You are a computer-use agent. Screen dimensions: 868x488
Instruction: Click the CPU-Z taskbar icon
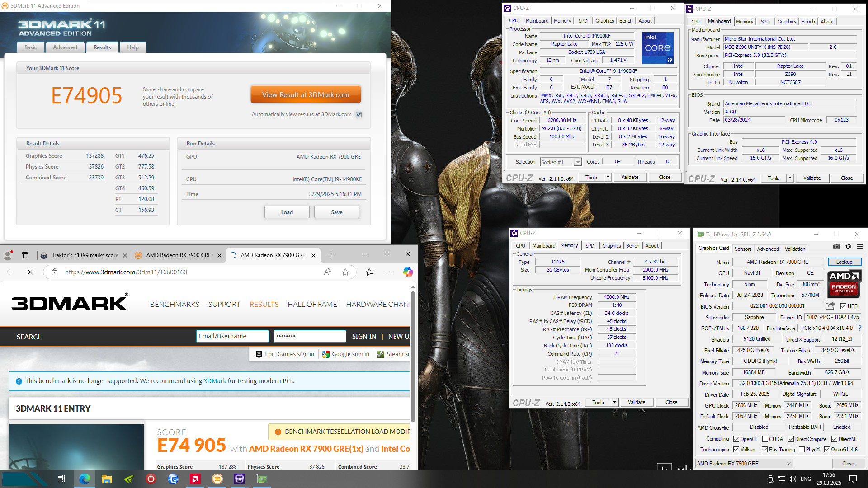coord(240,479)
